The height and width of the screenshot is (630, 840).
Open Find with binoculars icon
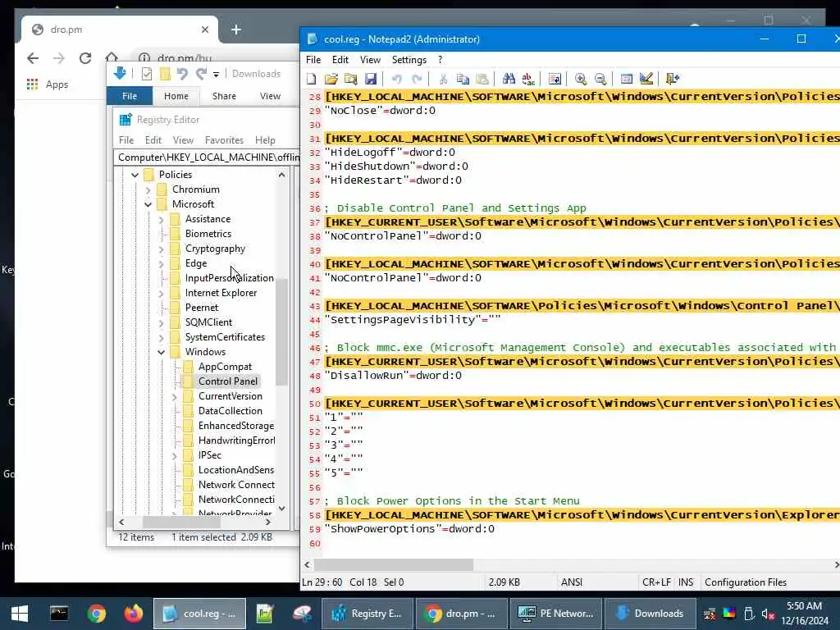509,80
